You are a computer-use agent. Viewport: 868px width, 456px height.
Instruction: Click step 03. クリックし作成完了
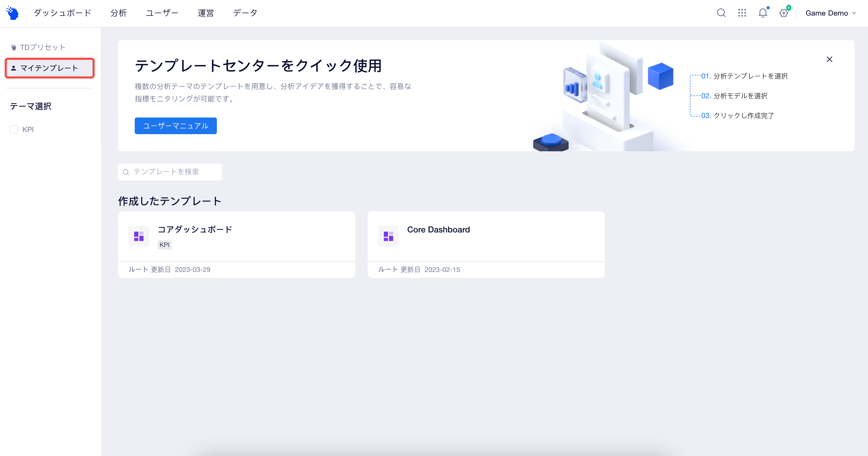click(738, 115)
